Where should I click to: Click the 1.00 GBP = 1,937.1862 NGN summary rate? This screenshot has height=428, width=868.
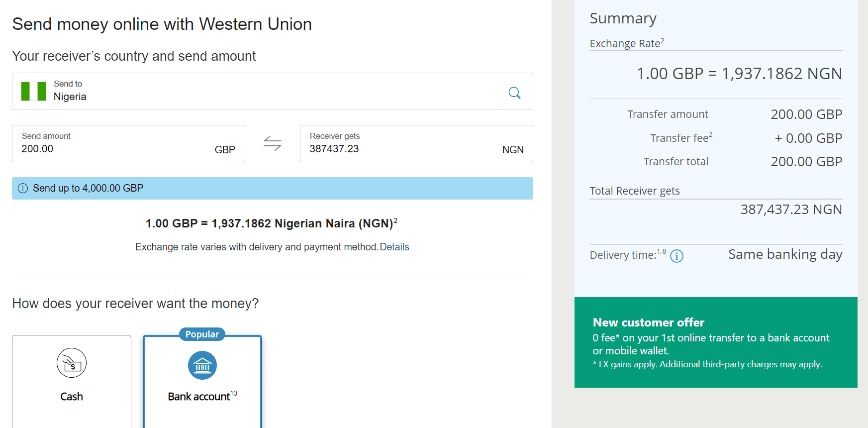(x=739, y=74)
